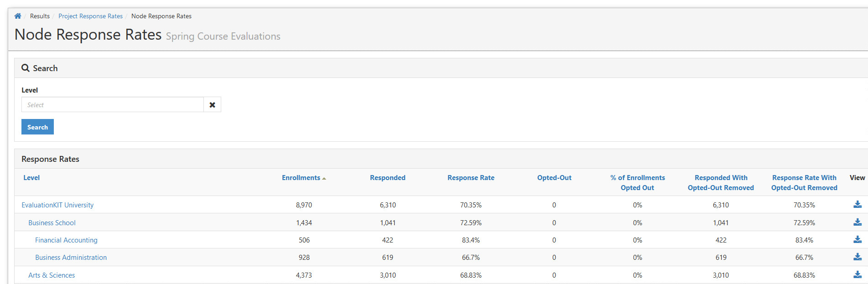Sort by Opted-Out column header

point(554,178)
